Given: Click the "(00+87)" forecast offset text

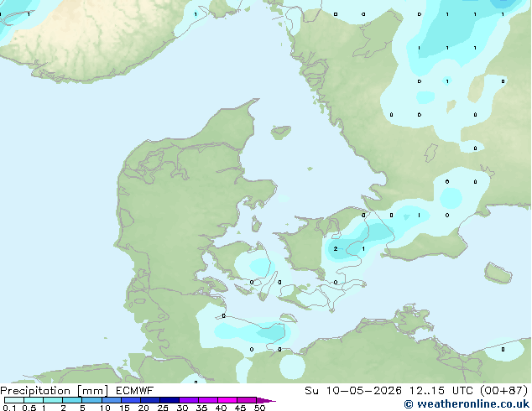Looking at the screenshot, I should point(504,391).
